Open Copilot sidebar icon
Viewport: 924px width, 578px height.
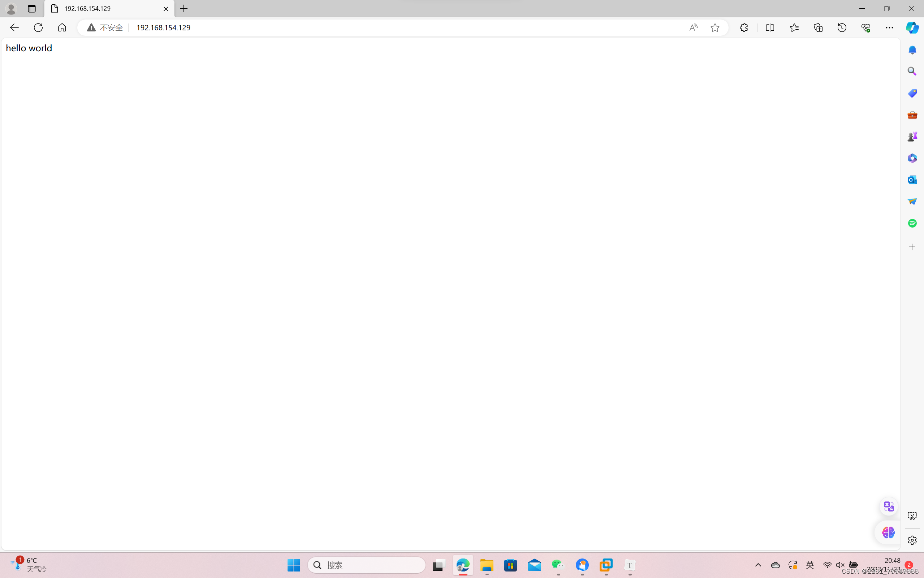coord(912,27)
